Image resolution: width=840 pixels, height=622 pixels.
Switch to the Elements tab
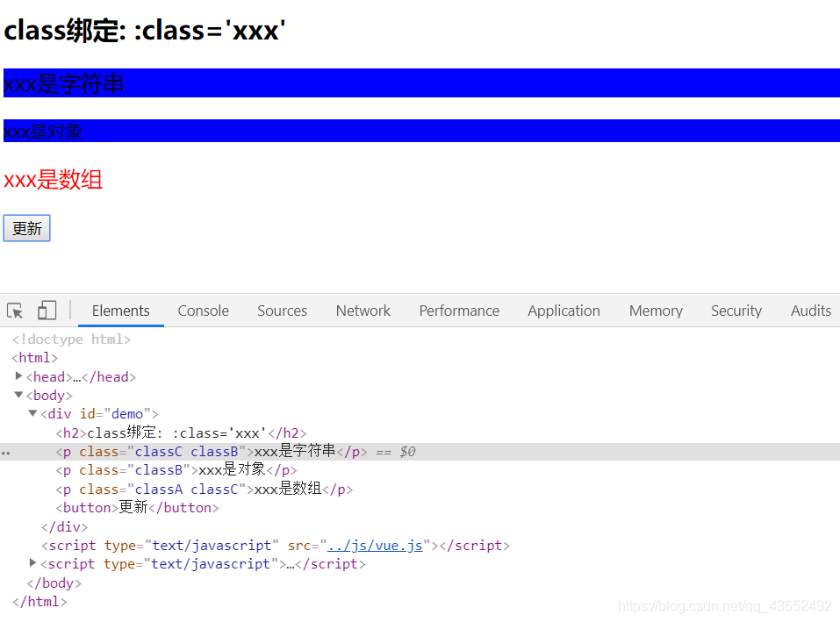tap(120, 311)
